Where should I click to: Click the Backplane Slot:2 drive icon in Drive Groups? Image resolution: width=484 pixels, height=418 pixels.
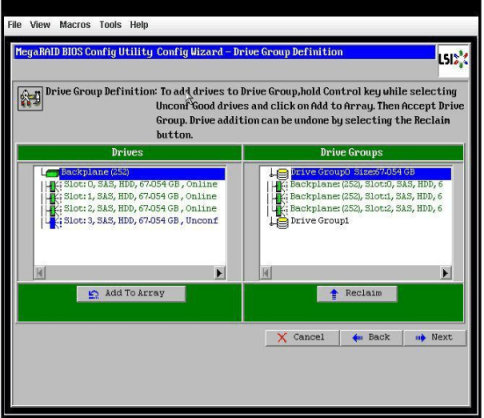coord(279,210)
